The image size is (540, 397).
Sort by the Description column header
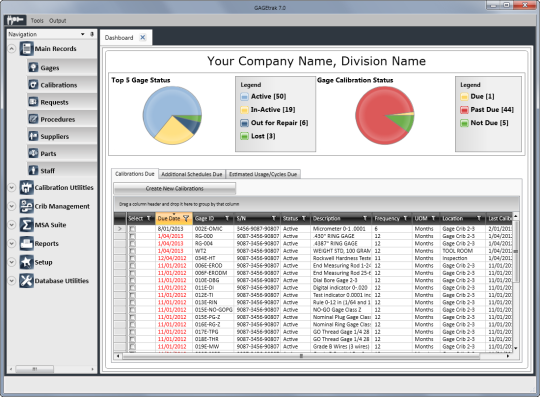(x=326, y=218)
